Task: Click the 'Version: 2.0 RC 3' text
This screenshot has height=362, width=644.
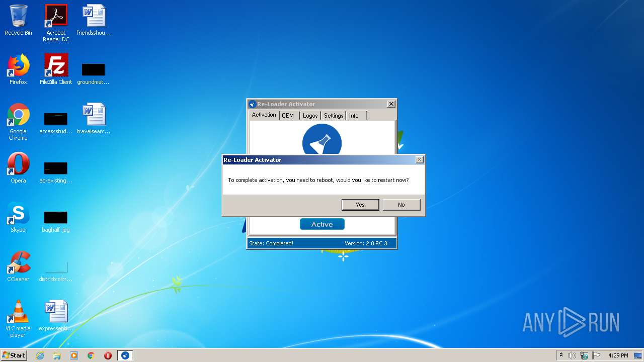Action: coord(366,243)
